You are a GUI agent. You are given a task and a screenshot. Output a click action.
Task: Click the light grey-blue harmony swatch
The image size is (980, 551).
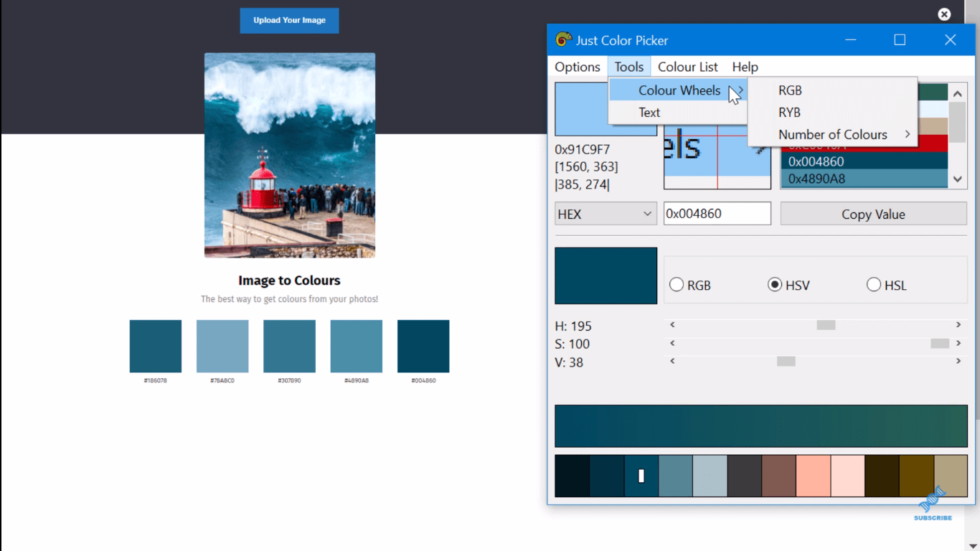(710, 476)
